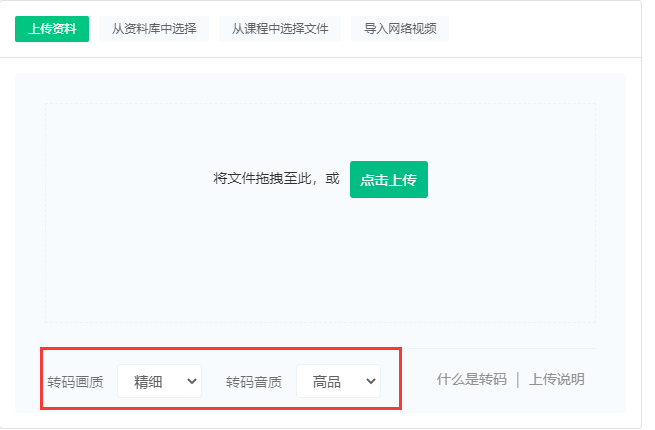Screen dimensions: 655x430
Task: Expand the 转码音质 dropdown showing 高品
Action: (x=338, y=381)
